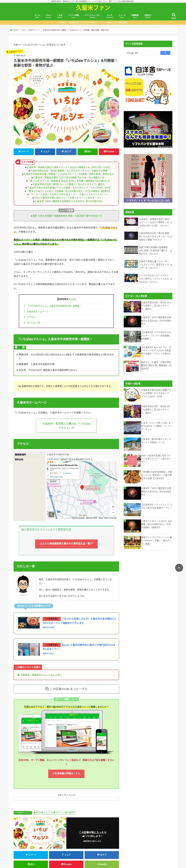This screenshot has height=868, width=186.
Task: Click View larger map link
Action: tap(56, 477)
